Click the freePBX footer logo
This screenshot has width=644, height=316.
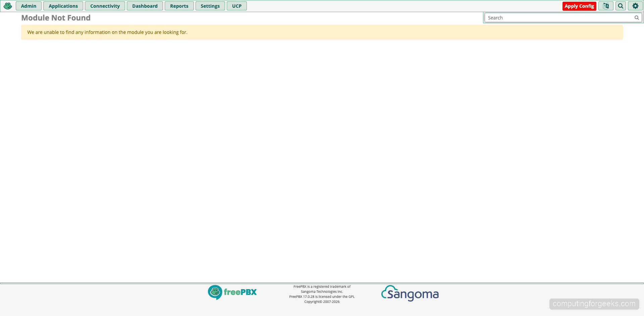[232, 292]
